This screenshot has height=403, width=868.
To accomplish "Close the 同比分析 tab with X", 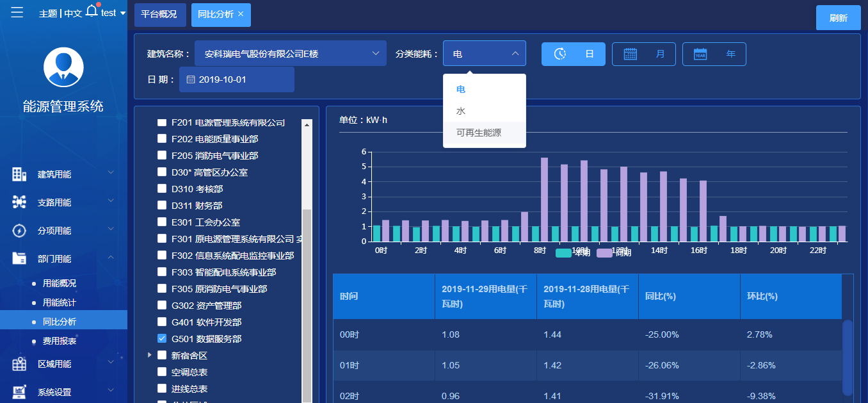I will pyautogui.click(x=241, y=14).
